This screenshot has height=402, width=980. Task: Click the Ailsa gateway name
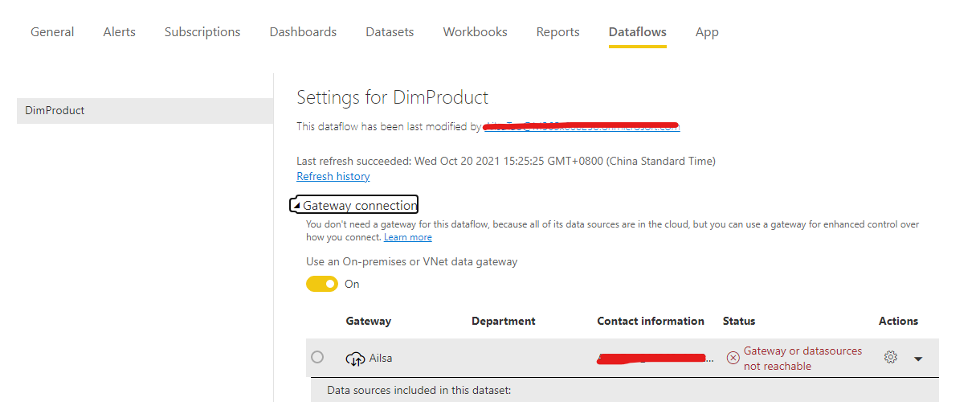click(381, 358)
